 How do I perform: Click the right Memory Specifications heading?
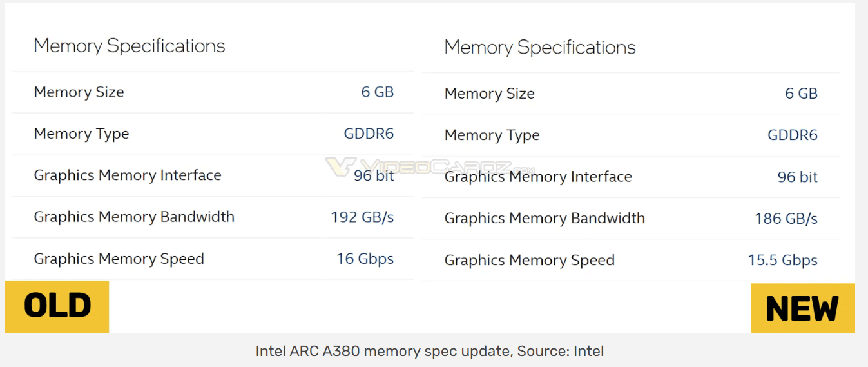coord(540,47)
